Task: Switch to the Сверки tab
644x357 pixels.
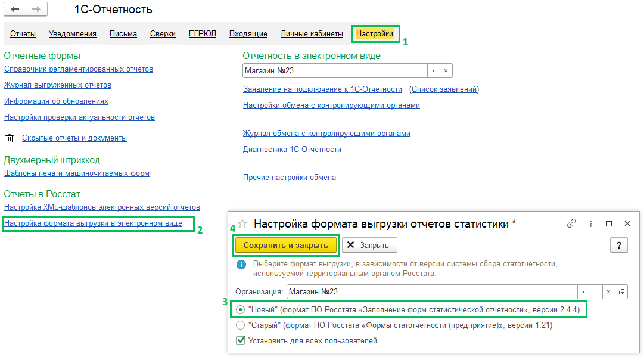Action: click(163, 34)
